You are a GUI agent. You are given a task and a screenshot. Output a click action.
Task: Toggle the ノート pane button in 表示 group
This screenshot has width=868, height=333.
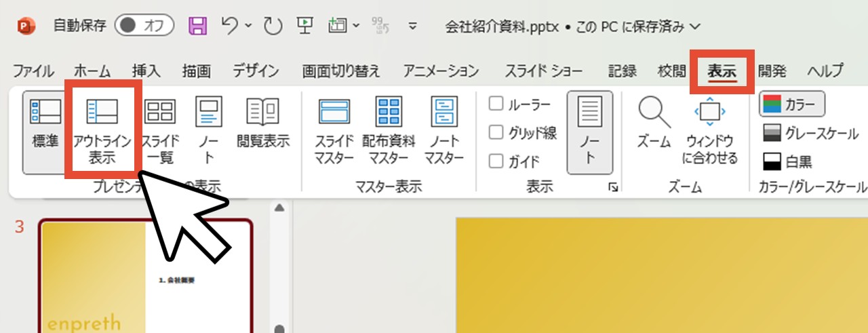point(590,133)
